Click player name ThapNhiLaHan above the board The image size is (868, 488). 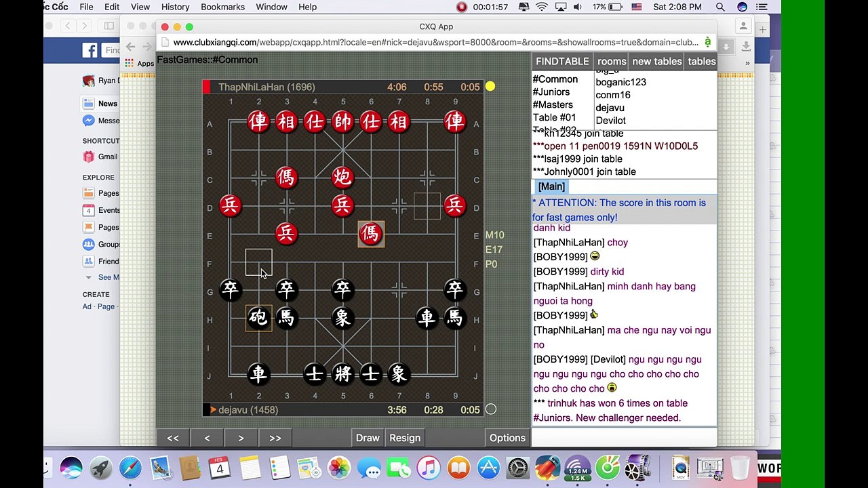pos(267,87)
